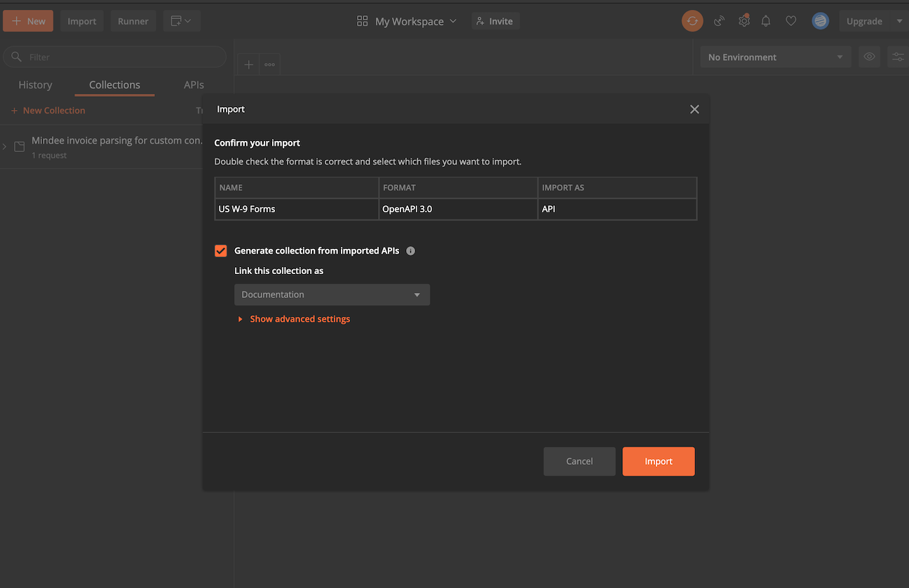909x588 pixels.
Task: Click the OpenAPI 3.0 format cell
Action: pos(459,209)
